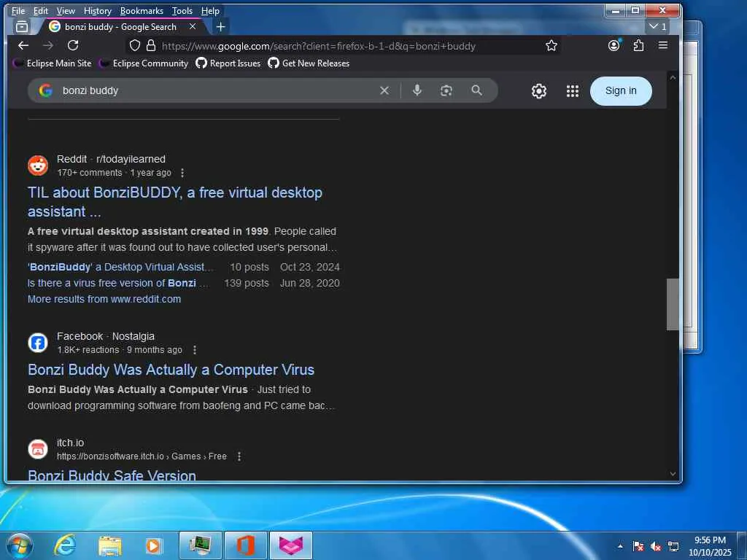
Task: Click the Reddit favicon of the result
Action: tap(38, 166)
